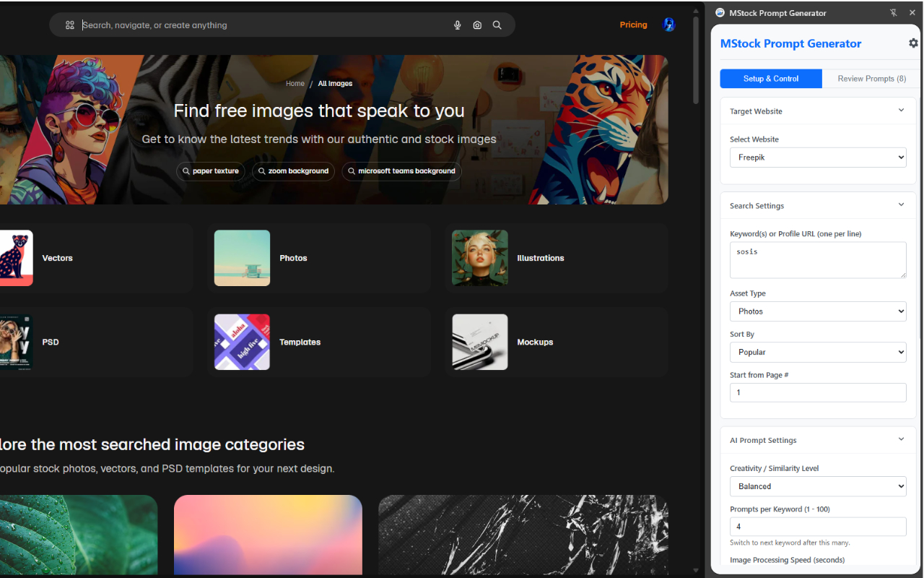The width and height of the screenshot is (924, 578).
Task: Open MStock settings gear icon
Action: pos(913,43)
